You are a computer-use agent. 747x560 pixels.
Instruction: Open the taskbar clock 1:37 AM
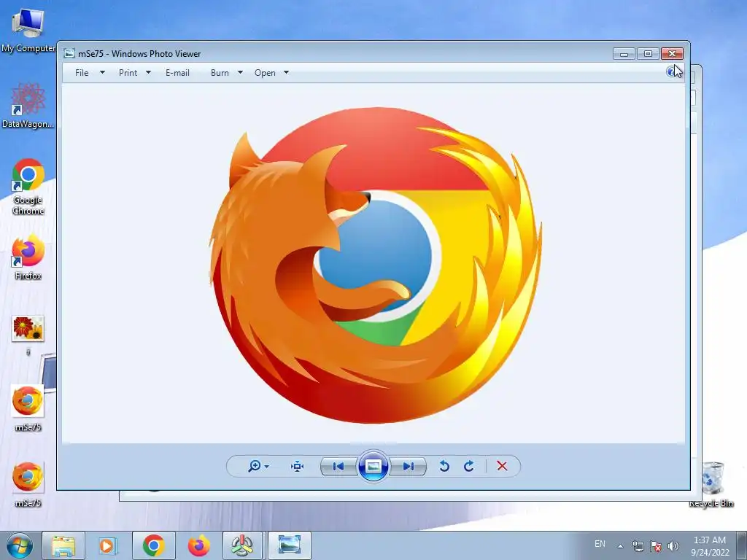tap(710, 545)
